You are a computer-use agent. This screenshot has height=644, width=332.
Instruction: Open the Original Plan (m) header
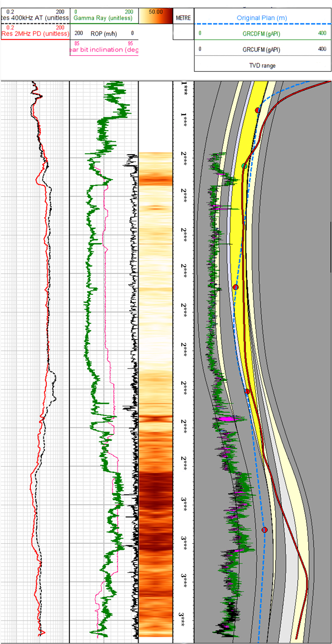pyautogui.click(x=262, y=18)
